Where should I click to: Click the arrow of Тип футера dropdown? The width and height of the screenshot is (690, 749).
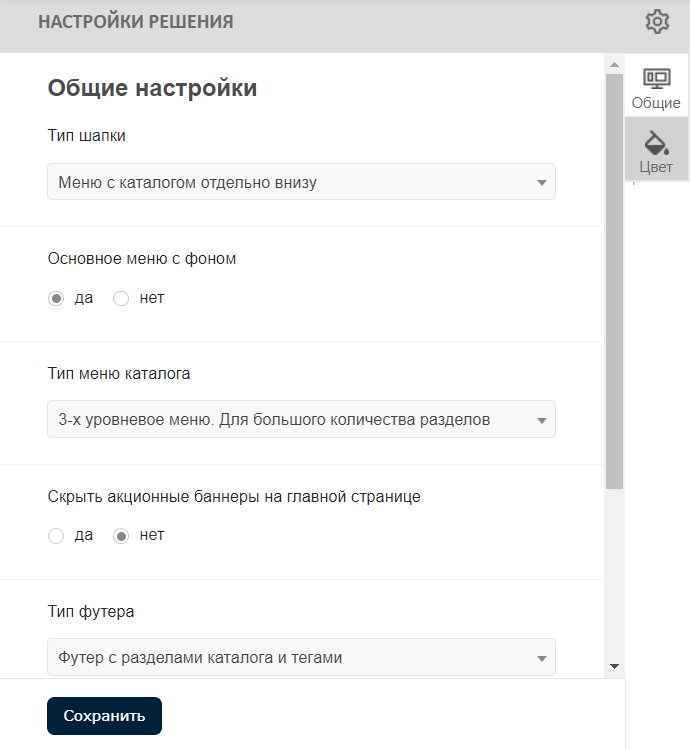[541, 658]
